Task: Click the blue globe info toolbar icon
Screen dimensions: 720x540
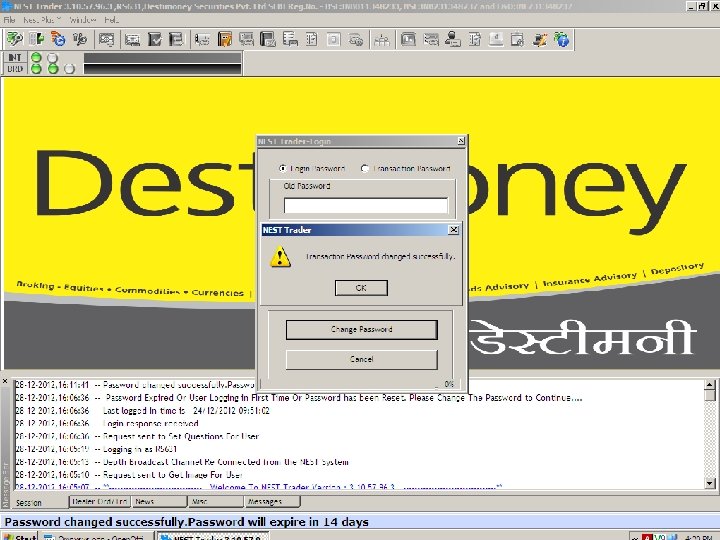Action: (x=562, y=39)
